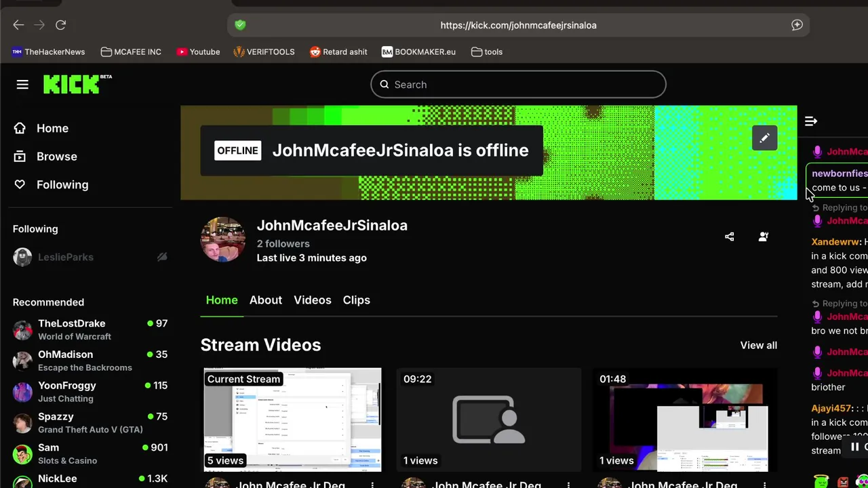Viewport: 868px width, 488px height.
Task: Open TheLostDrake avatar
Action: (22, 330)
